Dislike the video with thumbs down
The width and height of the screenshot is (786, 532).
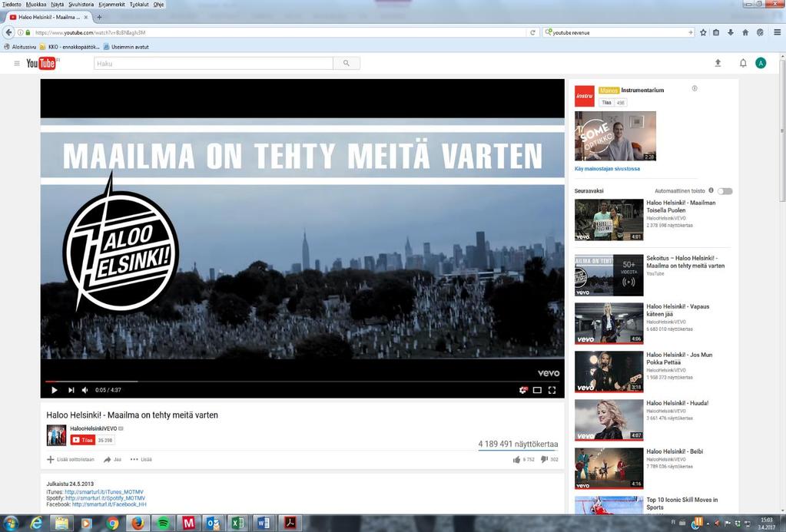pos(544,459)
